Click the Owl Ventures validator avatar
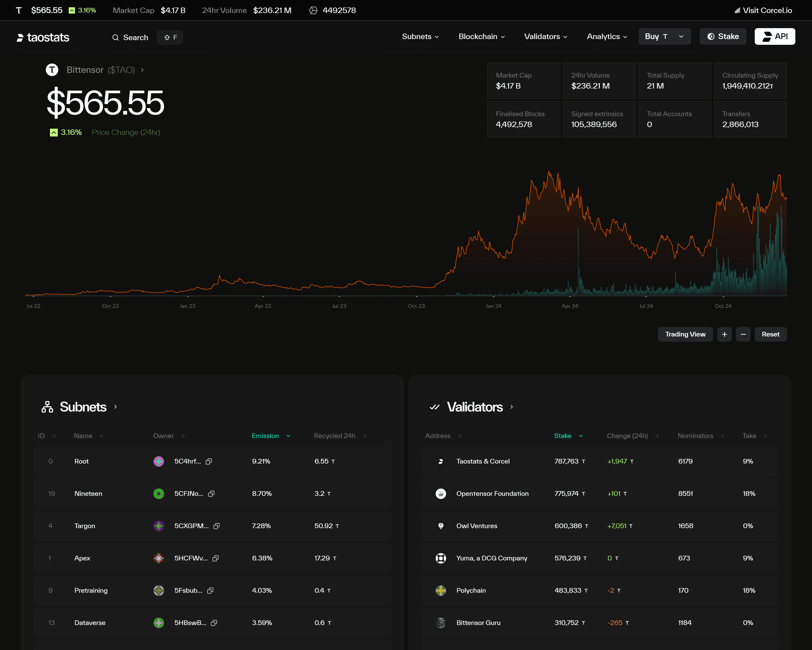812x650 pixels. click(441, 526)
